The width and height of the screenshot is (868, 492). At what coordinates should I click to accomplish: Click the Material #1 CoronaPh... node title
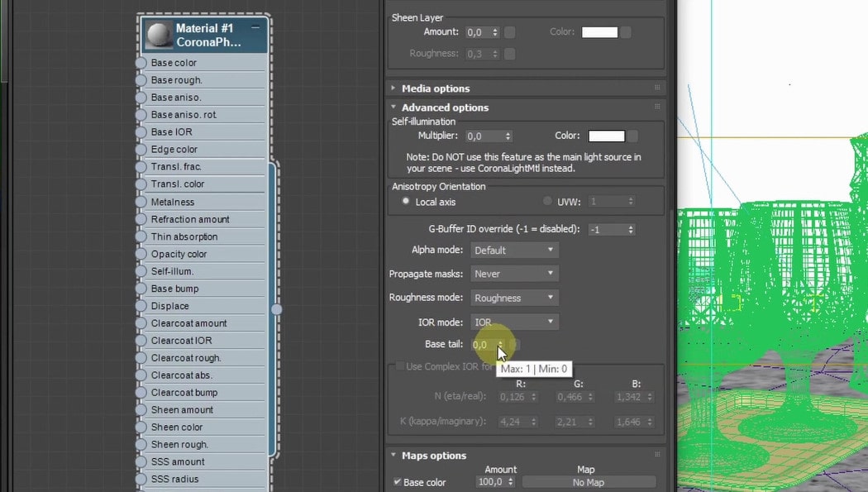208,35
